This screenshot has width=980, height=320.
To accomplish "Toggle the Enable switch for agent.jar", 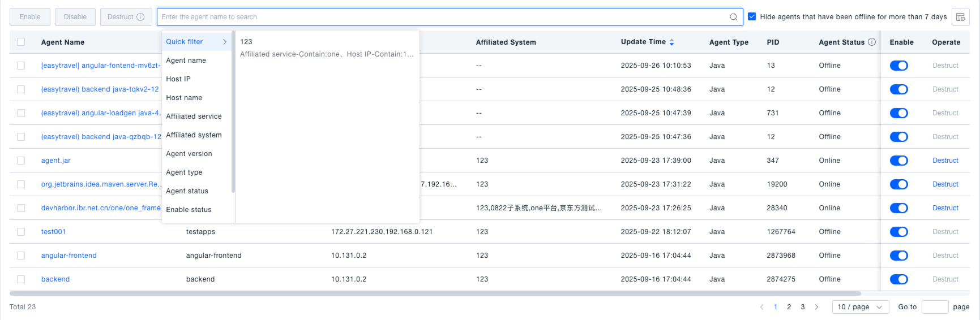I will (898, 161).
